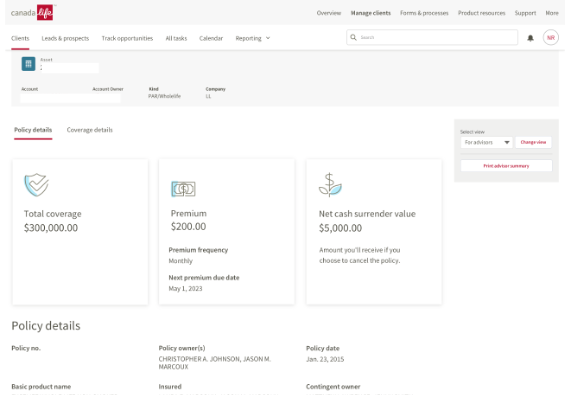Open the NR user avatar menu
This screenshot has width=571, height=395.
pos(551,37)
